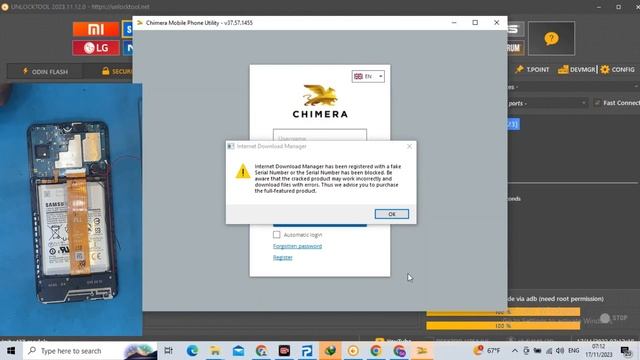The height and width of the screenshot is (360, 640).
Task: Open the 67°F weather widget
Action: point(487,351)
